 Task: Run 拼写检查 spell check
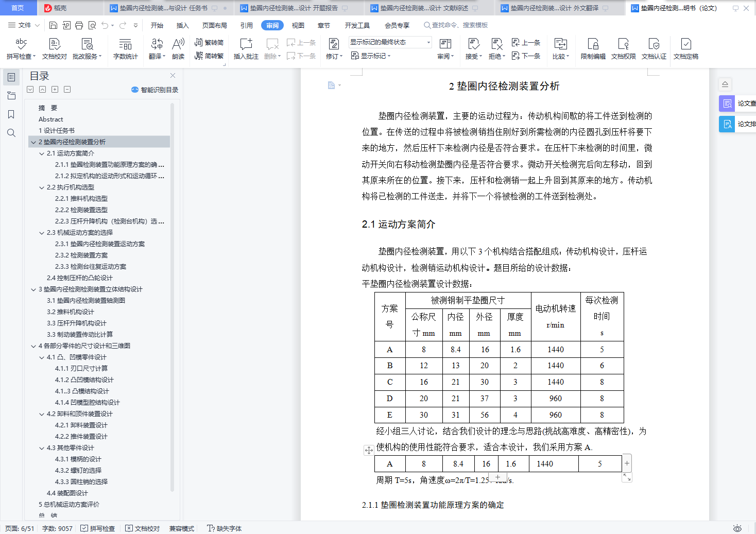(21, 49)
